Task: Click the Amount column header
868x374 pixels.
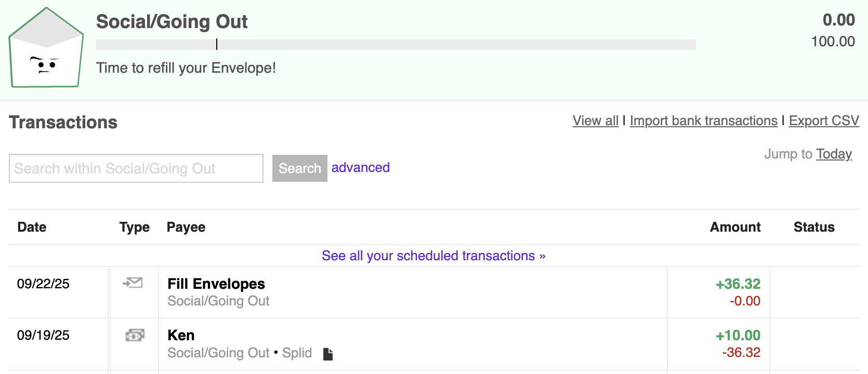Action: coord(735,227)
